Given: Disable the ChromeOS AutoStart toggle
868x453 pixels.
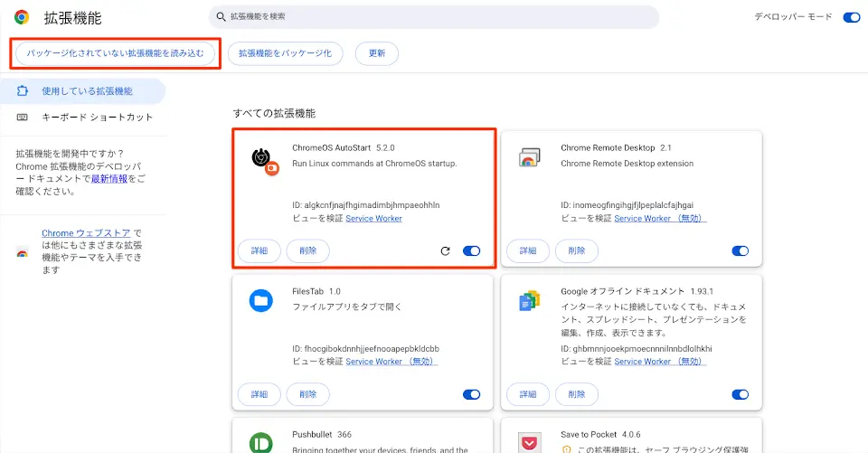Looking at the screenshot, I should pyautogui.click(x=472, y=250).
